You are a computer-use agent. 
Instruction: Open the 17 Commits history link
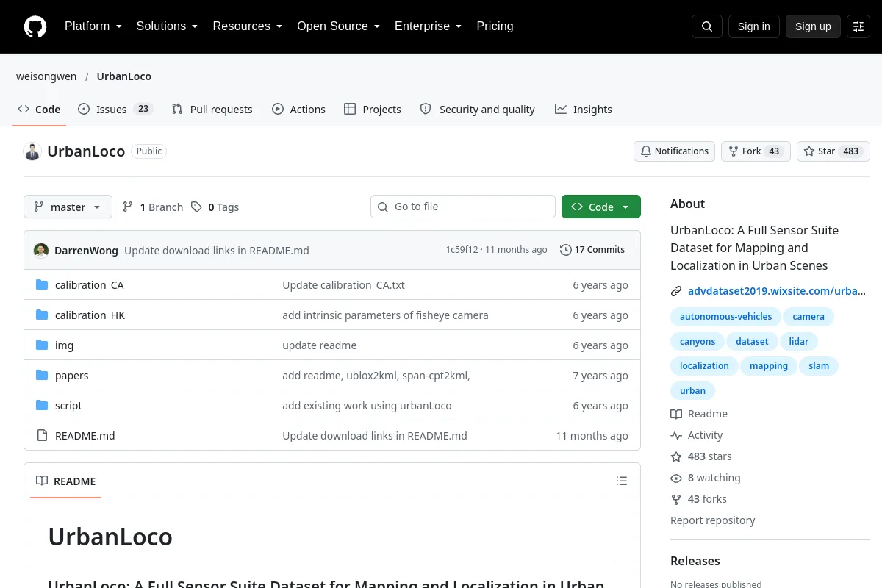coord(592,250)
